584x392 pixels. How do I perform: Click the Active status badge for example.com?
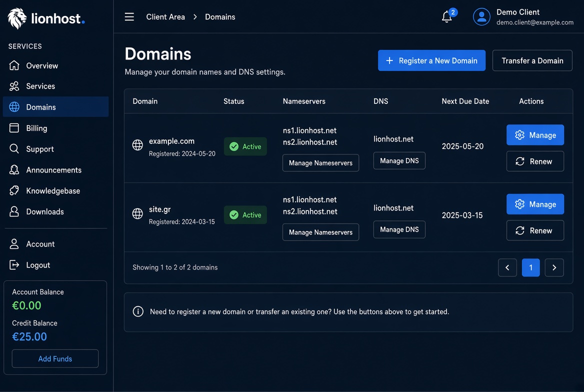[245, 146]
